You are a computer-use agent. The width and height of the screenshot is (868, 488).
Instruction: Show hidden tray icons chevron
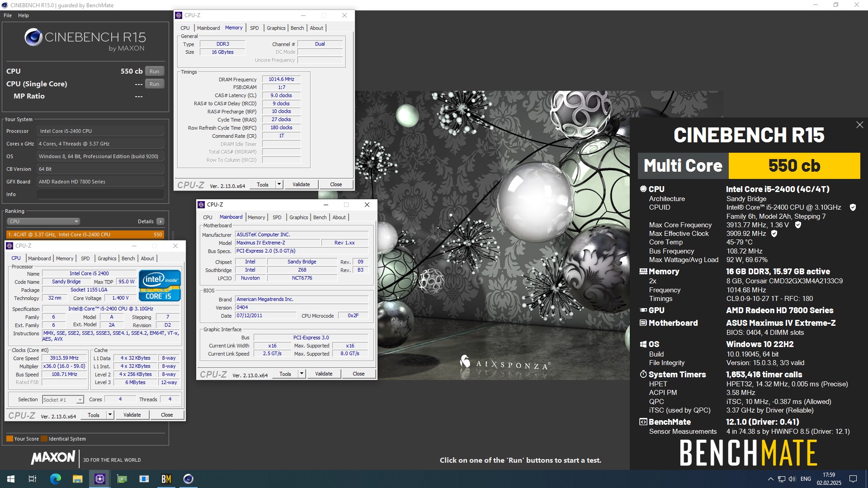click(770, 479)
